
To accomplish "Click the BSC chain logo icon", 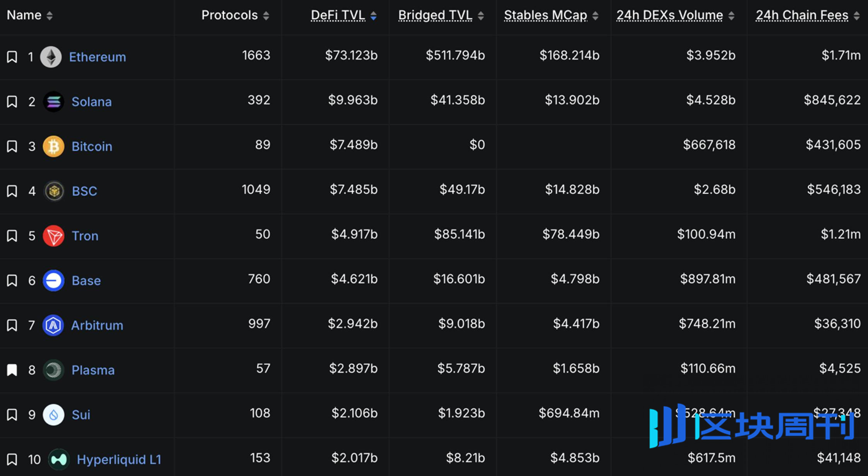I will [x=54, y=191].
